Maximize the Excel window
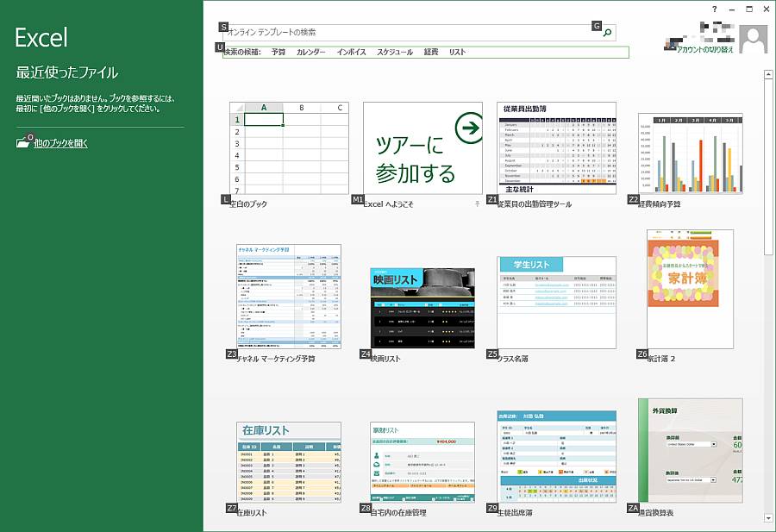The height and width of the screenshot is (532, 776). tap(749, 9)
